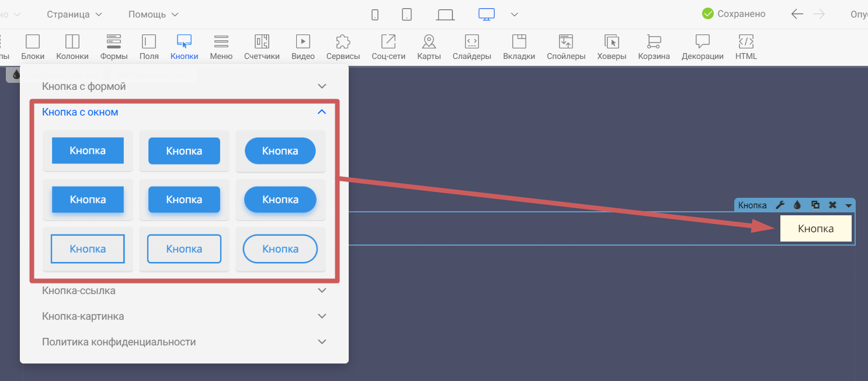The image size is (868, 381).
Task: Switch to mobile phone preview mode
Action: coord(375,15)
